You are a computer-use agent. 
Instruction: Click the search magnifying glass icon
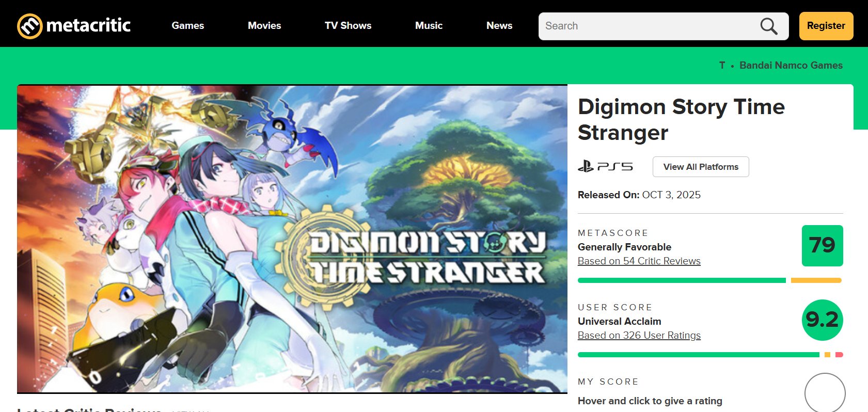tap(768, 26)
